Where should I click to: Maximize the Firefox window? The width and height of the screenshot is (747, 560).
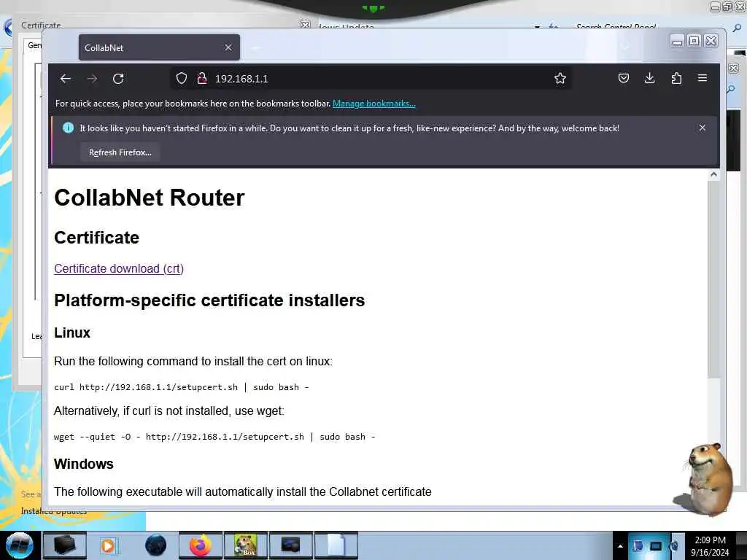click(x=694, y=42)
